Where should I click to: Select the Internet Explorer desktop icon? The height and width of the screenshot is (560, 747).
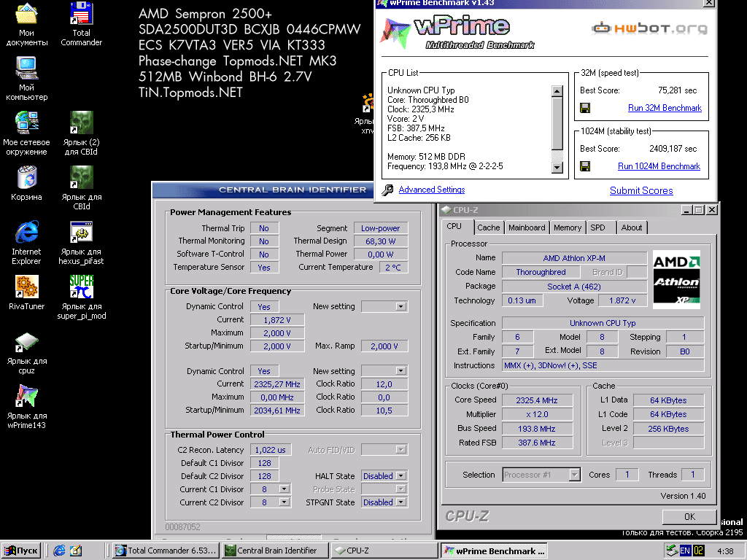click(x=27, y=243)
